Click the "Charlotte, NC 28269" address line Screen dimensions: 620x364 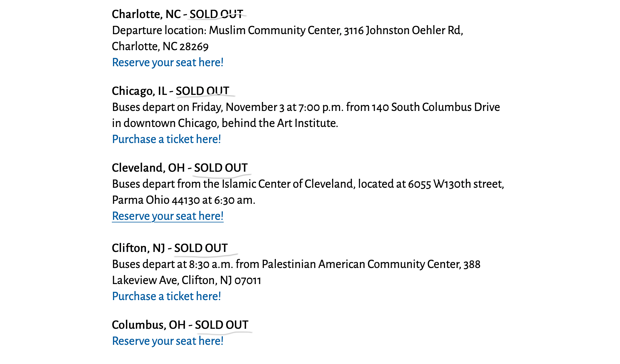tap(160, 46)
